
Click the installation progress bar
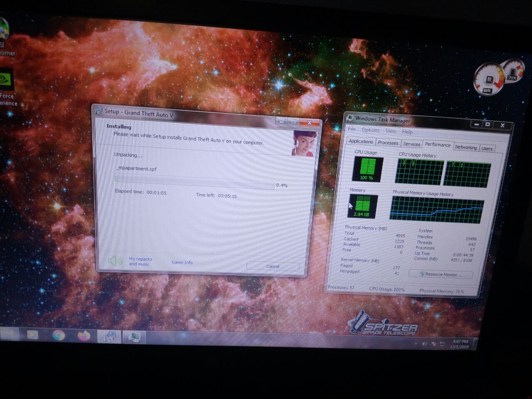pos(195,182)
